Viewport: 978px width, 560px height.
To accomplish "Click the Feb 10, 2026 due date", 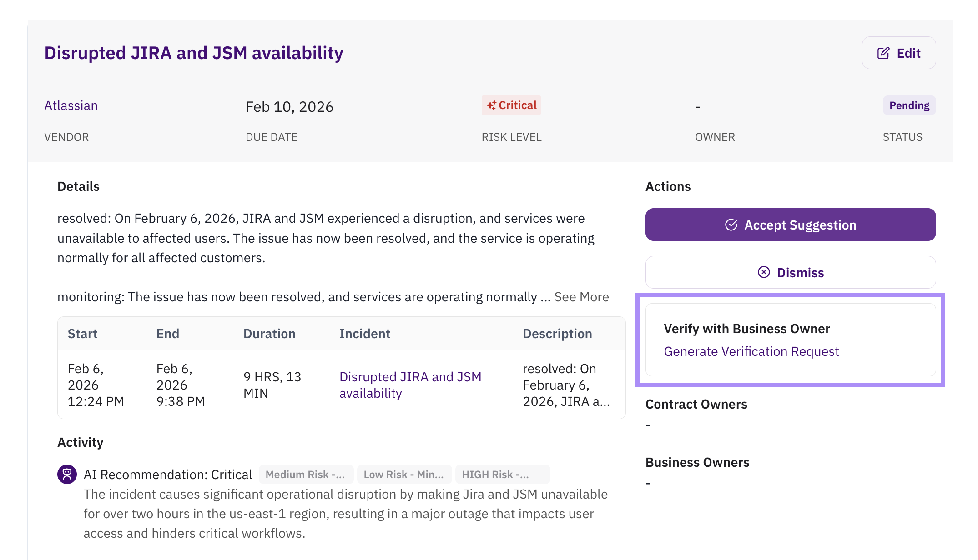I will click(289, 107).
